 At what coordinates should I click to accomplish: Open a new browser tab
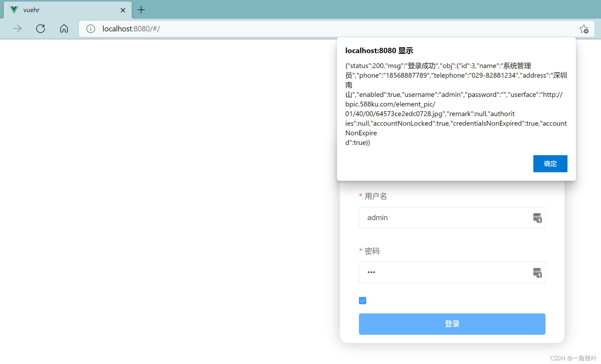point(141,10)
